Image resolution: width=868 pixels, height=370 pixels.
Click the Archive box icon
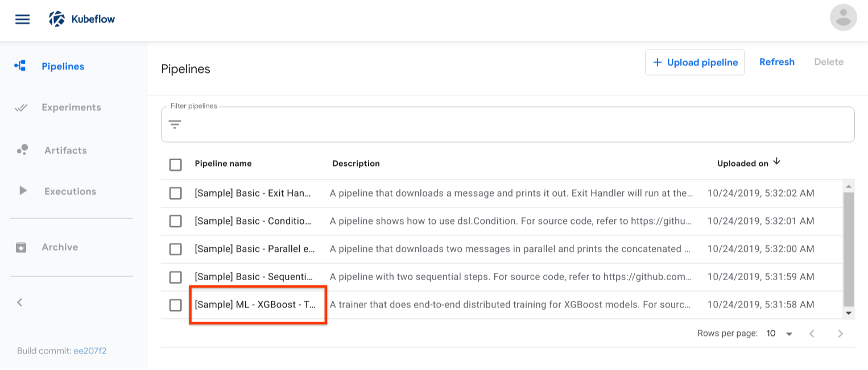[x=21, y=247]
